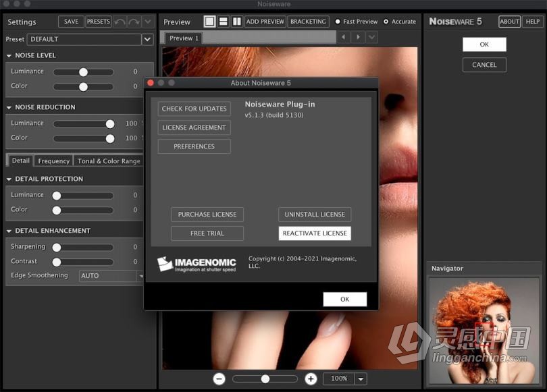
Task: Click FREE TRIAL button
Action: 207,233
